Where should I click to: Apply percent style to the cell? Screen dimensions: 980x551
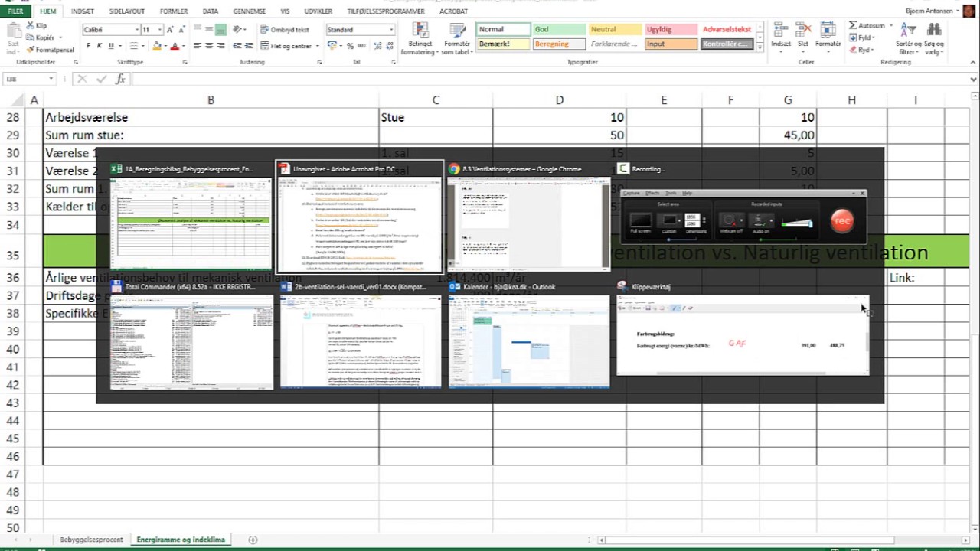(x=351, y=46)
